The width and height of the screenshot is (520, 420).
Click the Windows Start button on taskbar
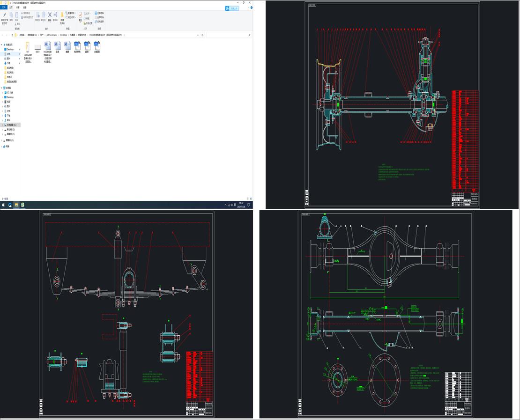[x=3, y=205]
